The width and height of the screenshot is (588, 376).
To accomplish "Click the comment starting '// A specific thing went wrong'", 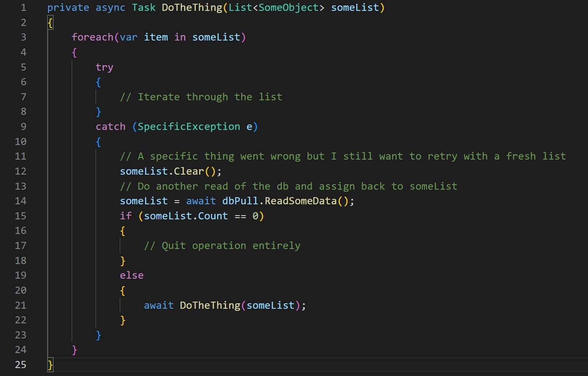I will [343, 156].
